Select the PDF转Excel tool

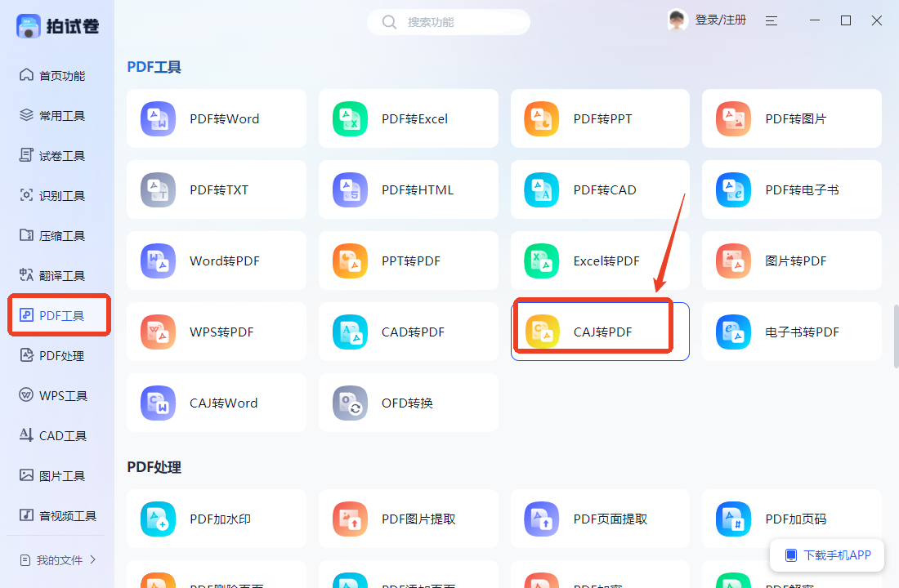click(x=408, y=118)
